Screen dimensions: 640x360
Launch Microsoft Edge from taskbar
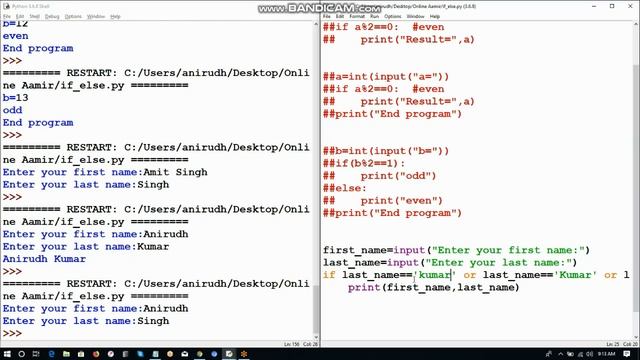51,354
